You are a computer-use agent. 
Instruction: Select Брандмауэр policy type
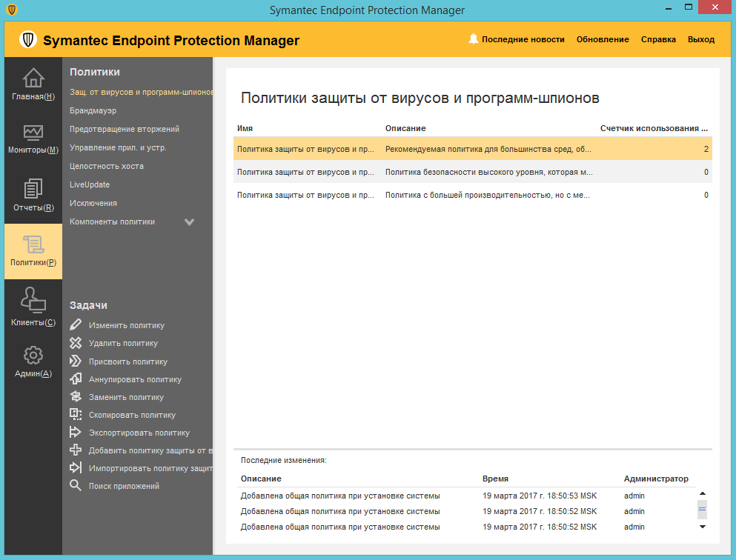coord(93,110)
